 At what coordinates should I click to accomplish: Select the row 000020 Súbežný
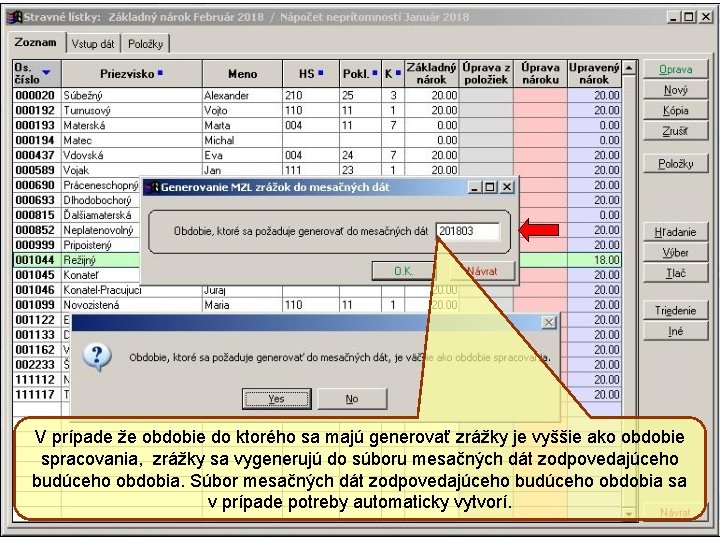(317, 95)
